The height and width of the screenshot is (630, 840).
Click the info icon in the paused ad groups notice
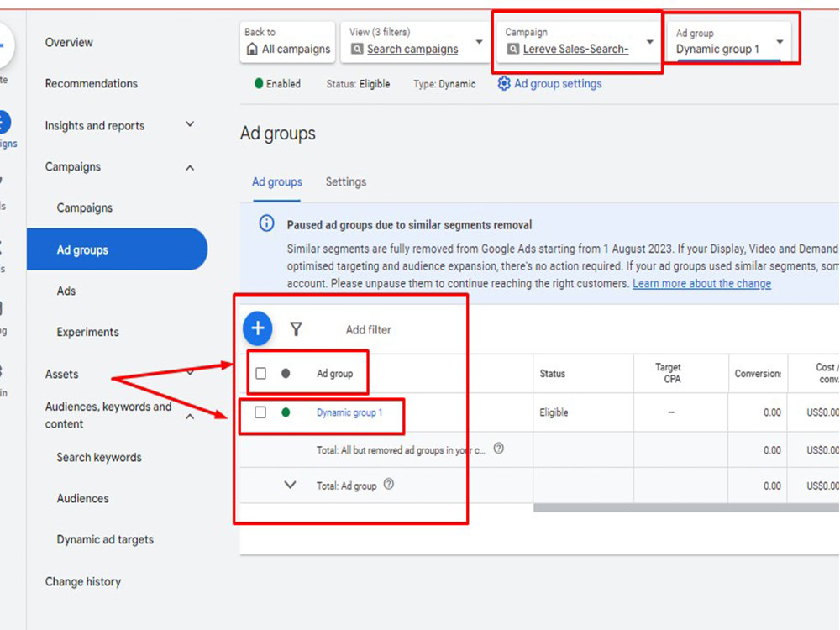[266, 223]
